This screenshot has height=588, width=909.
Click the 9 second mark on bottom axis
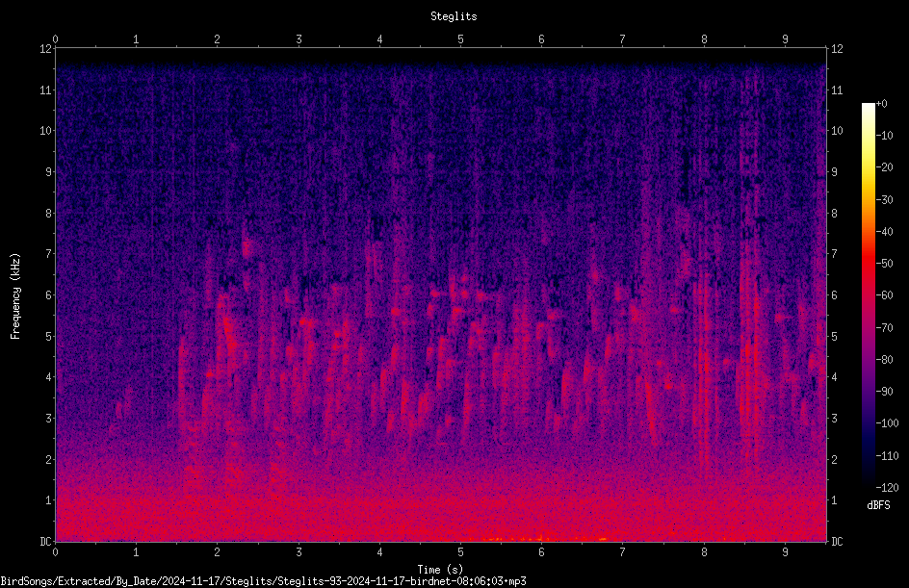tap(786, 552)
